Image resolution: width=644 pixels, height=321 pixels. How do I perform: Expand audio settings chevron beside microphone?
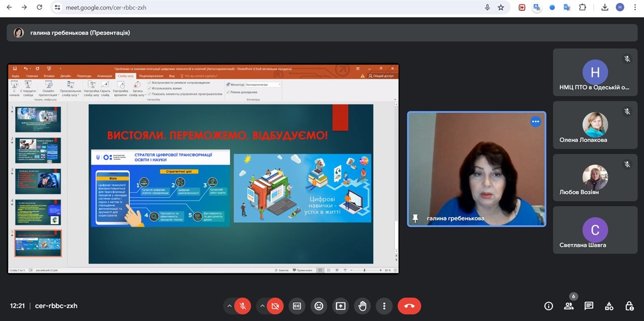pos(229,306)
